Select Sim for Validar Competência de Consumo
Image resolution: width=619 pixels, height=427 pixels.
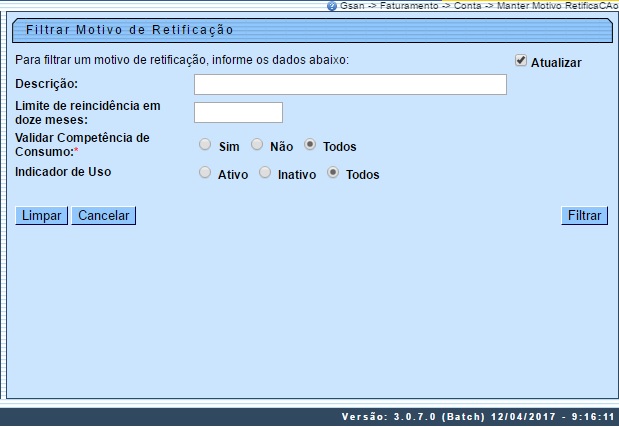(205, 145)
